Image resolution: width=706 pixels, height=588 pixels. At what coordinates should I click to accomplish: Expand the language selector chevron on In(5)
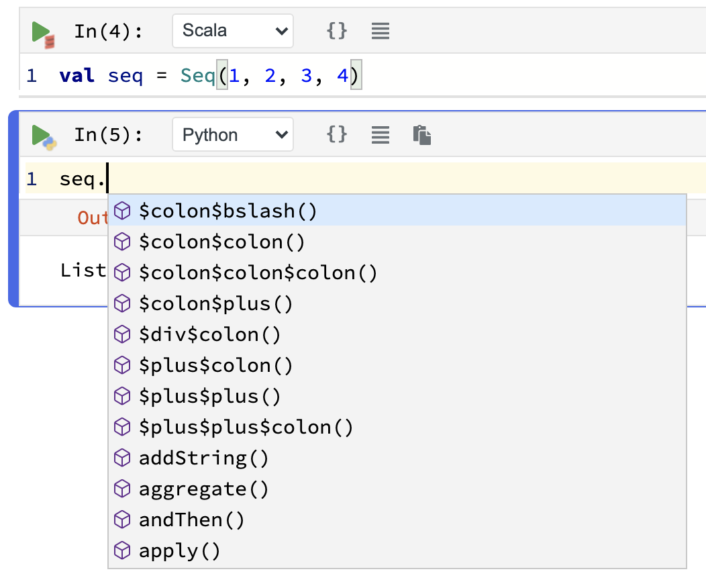pyautogui.click(x=282, y=134)
